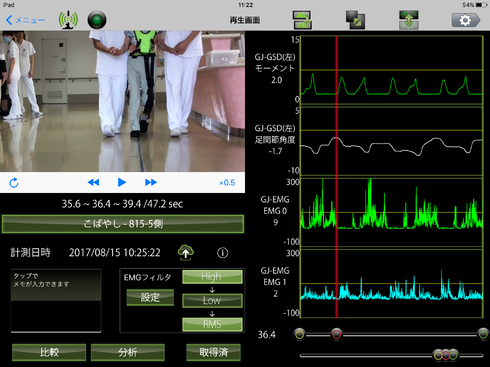The image size is (490, 367).
Task: Open the graph swap layout icon
Action: 302,20
